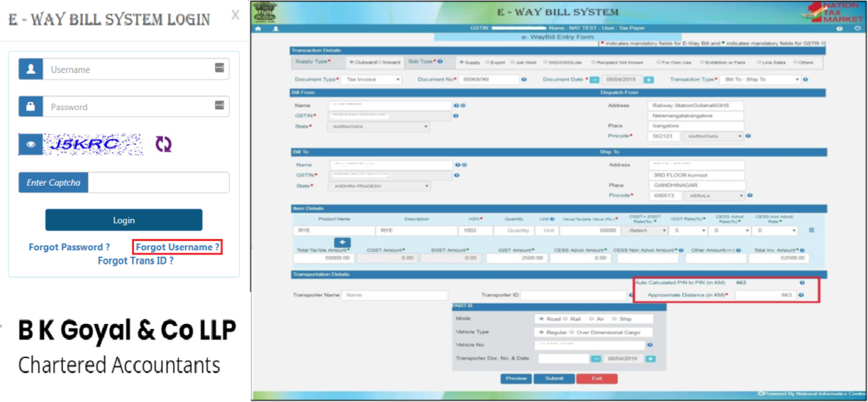Refresh the captcha image
This screenshot has height=402, width=868.
coord(164,144)
